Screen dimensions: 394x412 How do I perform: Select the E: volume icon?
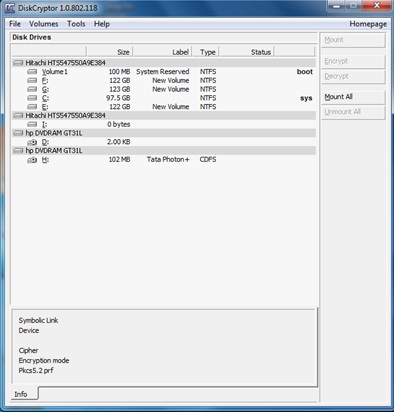tap(32, 107)
